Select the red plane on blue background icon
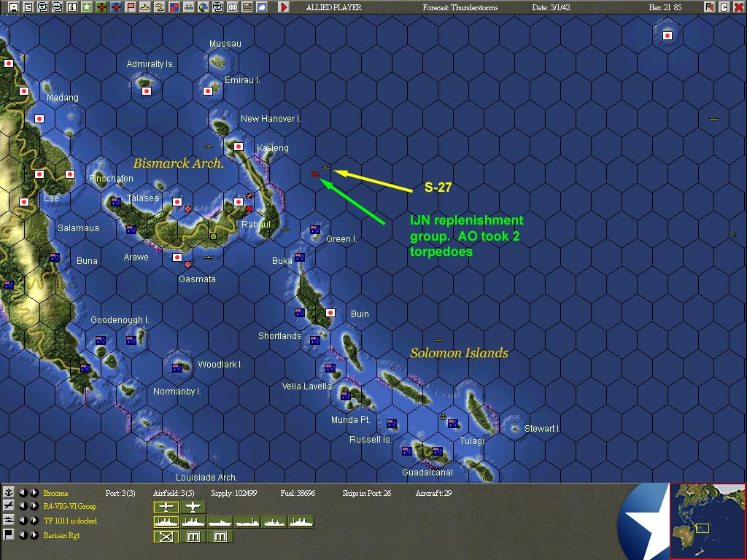747x560 pixels. tap(116, 7)
